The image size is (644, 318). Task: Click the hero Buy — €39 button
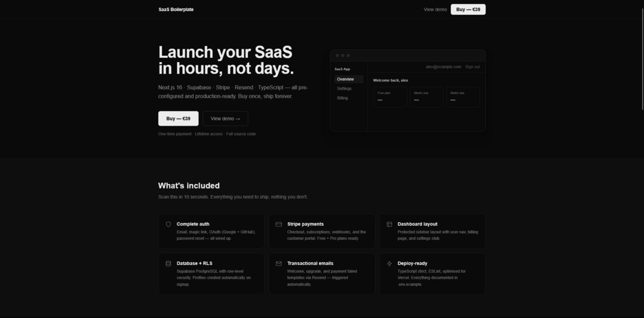tap(178, 119)
